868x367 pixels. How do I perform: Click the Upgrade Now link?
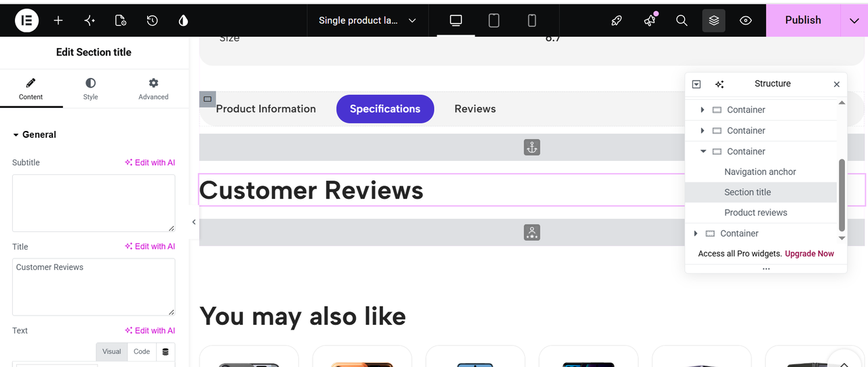pyautogui.click(x=809, y=254)
